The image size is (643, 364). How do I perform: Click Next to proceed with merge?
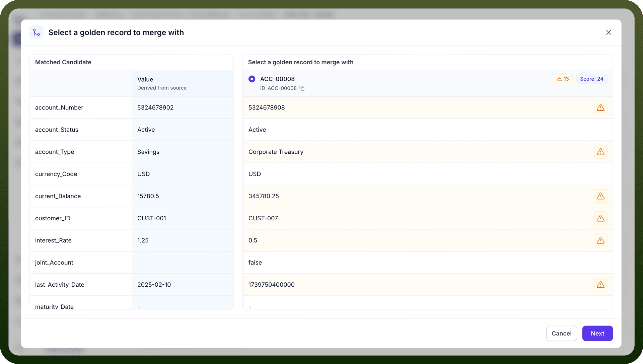click(x=597, y=333)
